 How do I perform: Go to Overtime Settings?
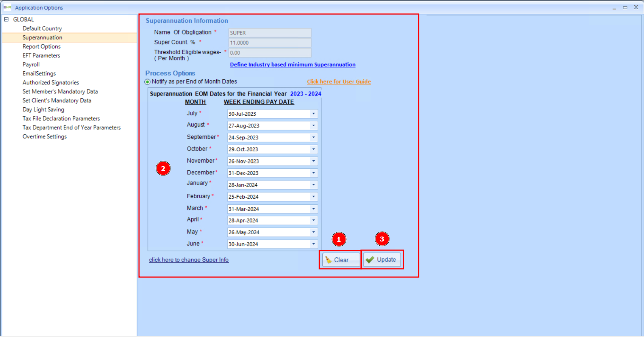click(45, 136)
